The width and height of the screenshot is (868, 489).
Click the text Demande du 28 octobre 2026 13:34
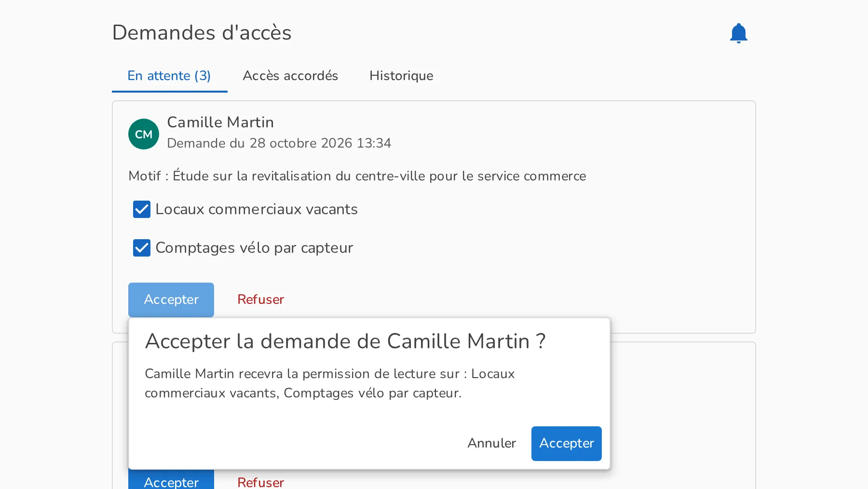tap(279, 143)
